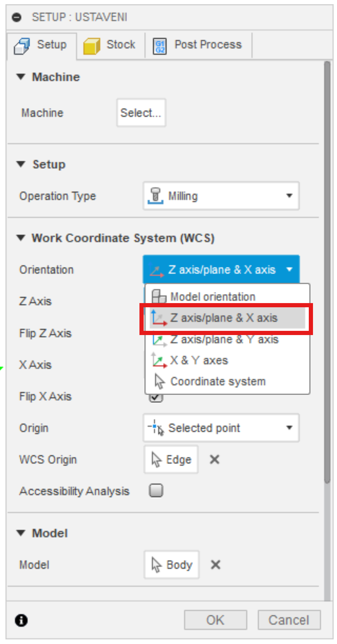Click the WCS Origin Edge selector
Viewport: 337px width, 644px height.
point(171,460)
